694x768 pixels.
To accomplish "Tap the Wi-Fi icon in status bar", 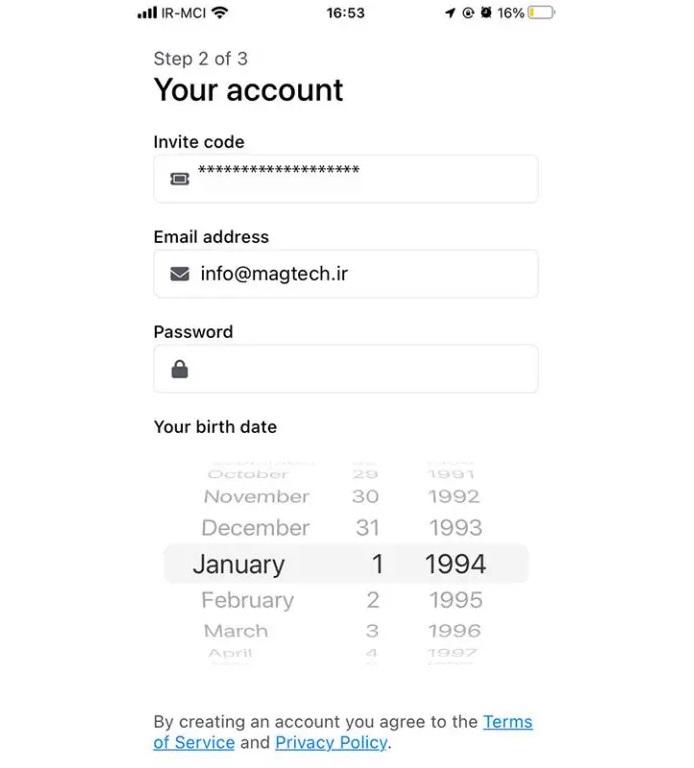I will (x=220, y=13).
